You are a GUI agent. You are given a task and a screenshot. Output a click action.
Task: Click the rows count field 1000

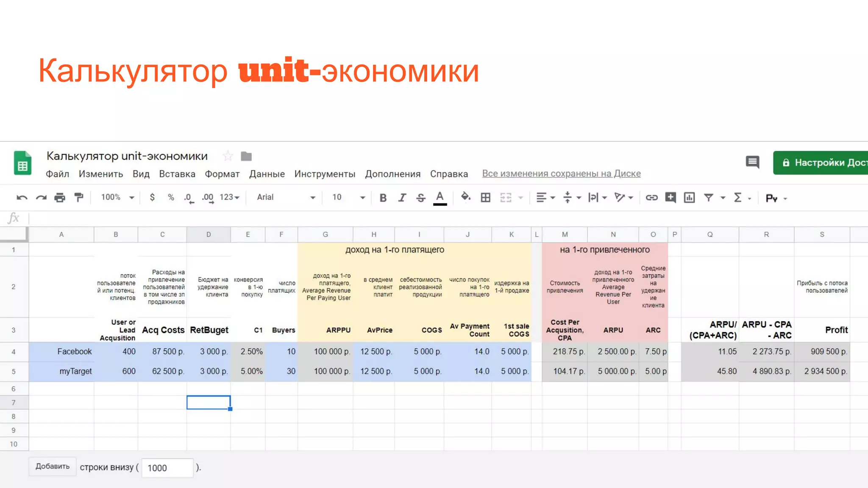point(167,468)
